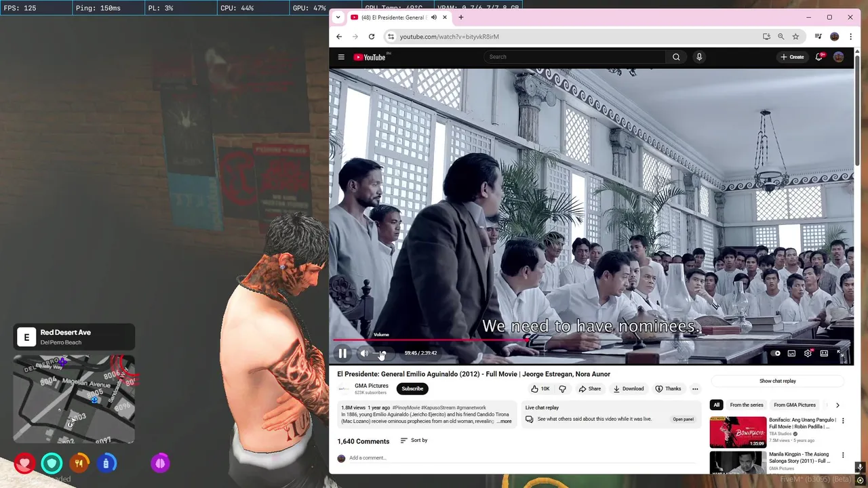The height and width of the screenshot is (488, 868).
Task: Bookmark this tab with star icon
Action: click(x=796, y=37)
